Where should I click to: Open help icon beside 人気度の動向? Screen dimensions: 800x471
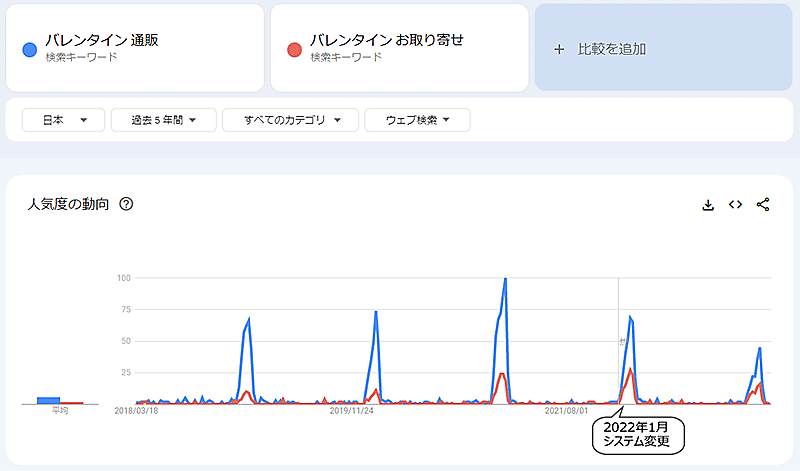pos(126,205)
